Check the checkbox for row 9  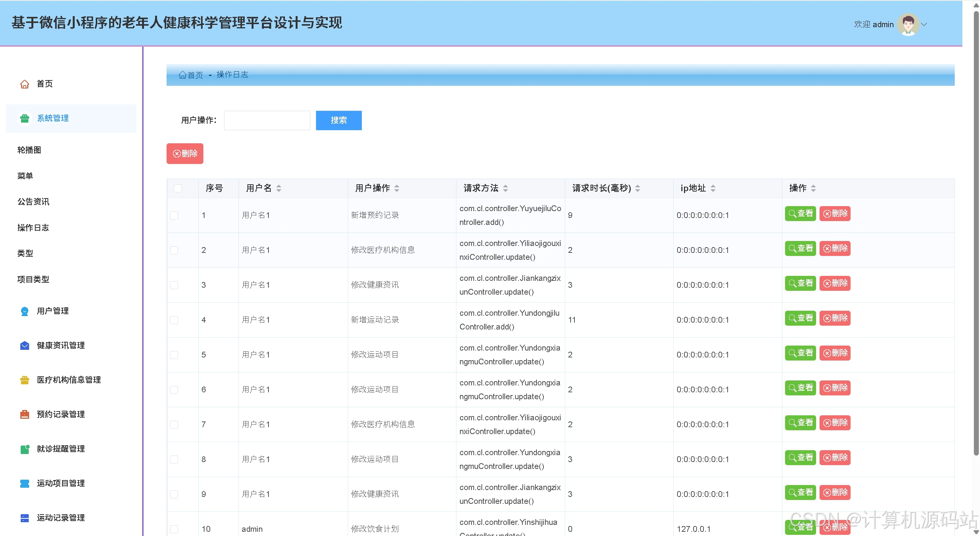(174, 494)
